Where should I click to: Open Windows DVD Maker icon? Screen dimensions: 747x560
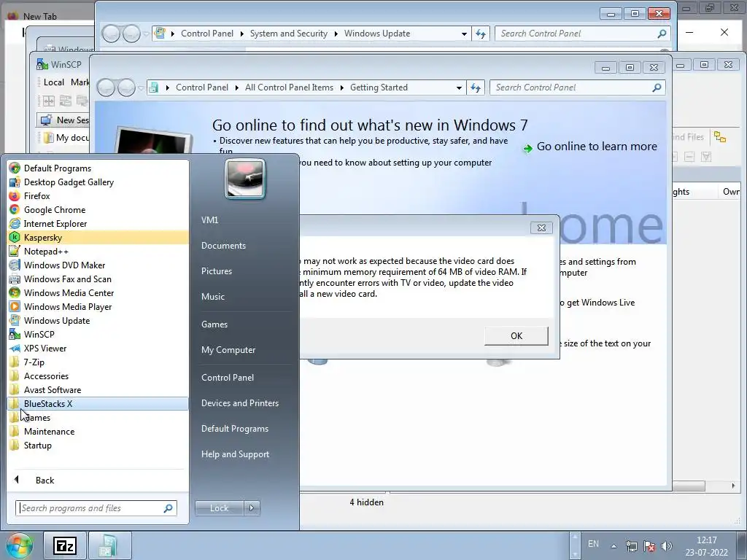(x=15, y=265)
